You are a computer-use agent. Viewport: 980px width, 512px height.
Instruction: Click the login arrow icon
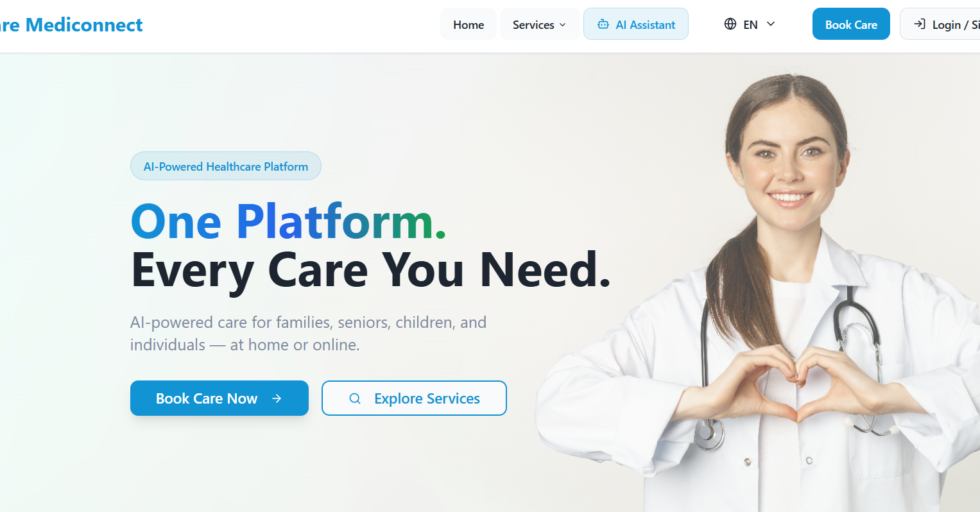pyautogui.click(x=919, y=24)
